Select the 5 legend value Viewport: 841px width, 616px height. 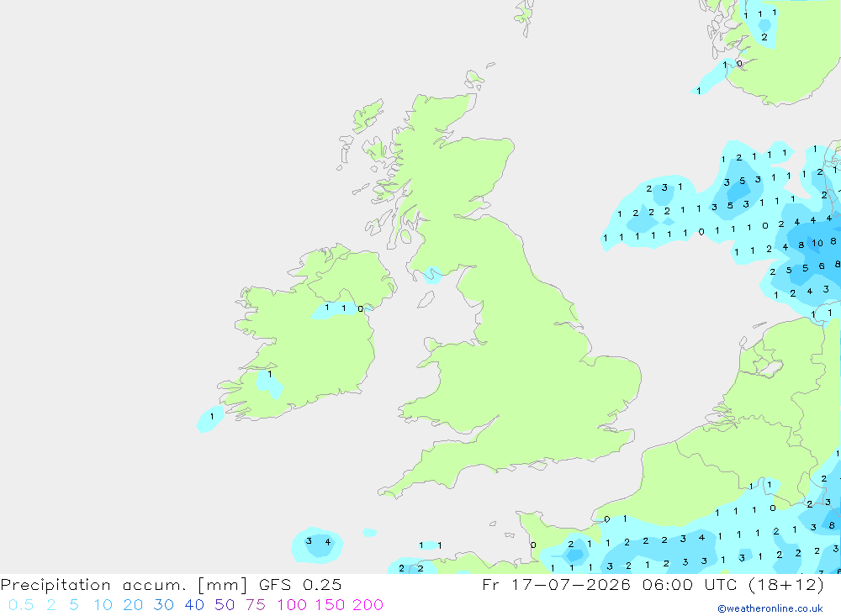pyautogui.click(x=74, y=605)
